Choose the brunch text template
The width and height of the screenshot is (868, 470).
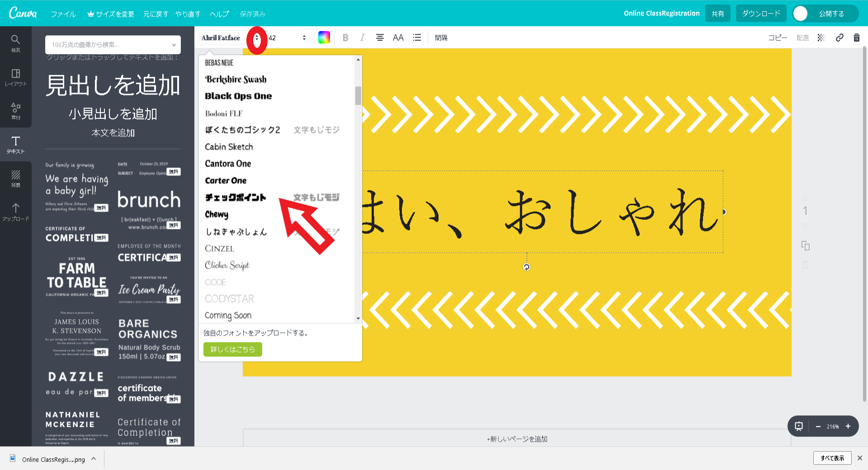[149, 210]
